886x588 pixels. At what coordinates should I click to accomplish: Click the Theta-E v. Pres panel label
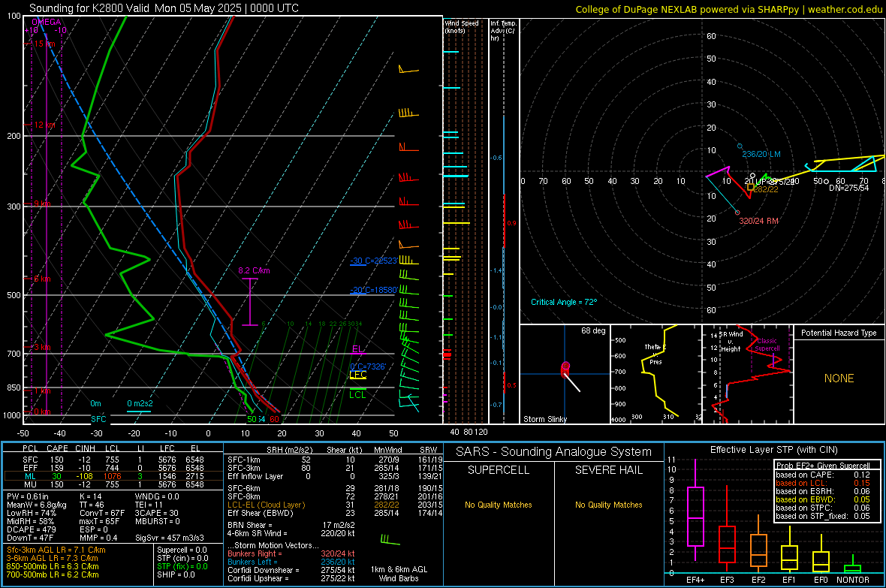coord(655,354)
